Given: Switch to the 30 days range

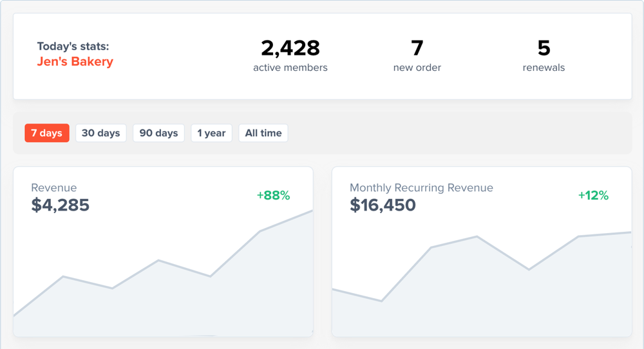Looking at the screenshot, I should coord(100,133).
